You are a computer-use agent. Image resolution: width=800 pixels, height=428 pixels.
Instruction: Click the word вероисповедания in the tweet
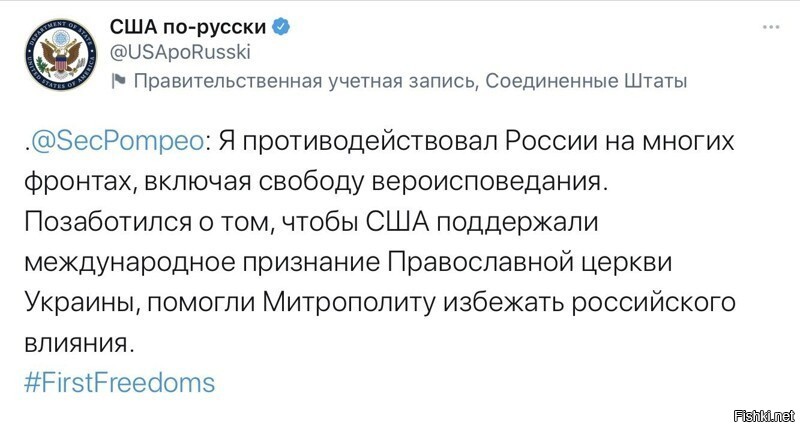[490, 184]
